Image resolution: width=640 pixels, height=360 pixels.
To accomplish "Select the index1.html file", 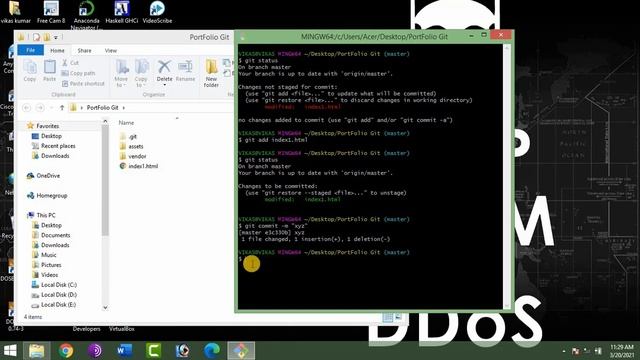I will click(x=139, y=166).
